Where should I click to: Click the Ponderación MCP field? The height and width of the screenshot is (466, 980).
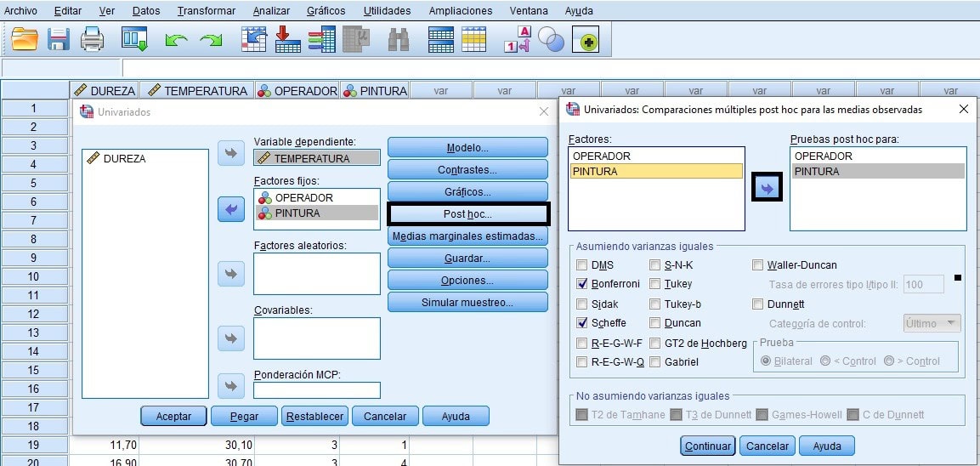[x=317, y=390]
